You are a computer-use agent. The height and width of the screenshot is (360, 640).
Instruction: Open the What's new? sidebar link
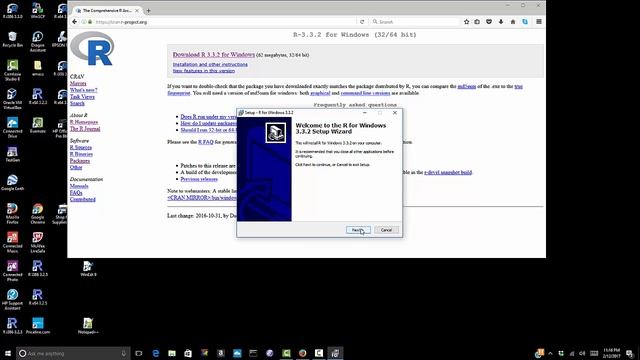[83, 90]
